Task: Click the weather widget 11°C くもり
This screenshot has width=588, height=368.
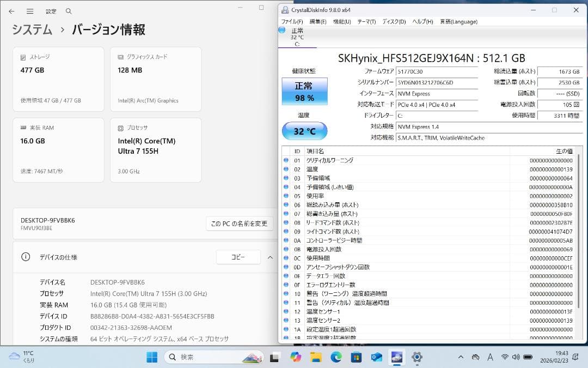Action: click(22, 357)
